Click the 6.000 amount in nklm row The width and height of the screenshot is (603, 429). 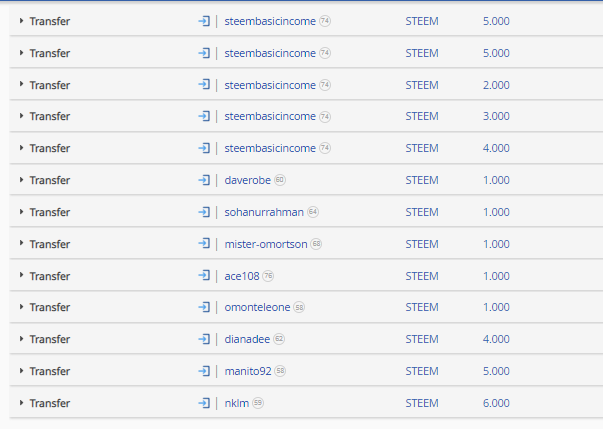(x=496, y=403)
